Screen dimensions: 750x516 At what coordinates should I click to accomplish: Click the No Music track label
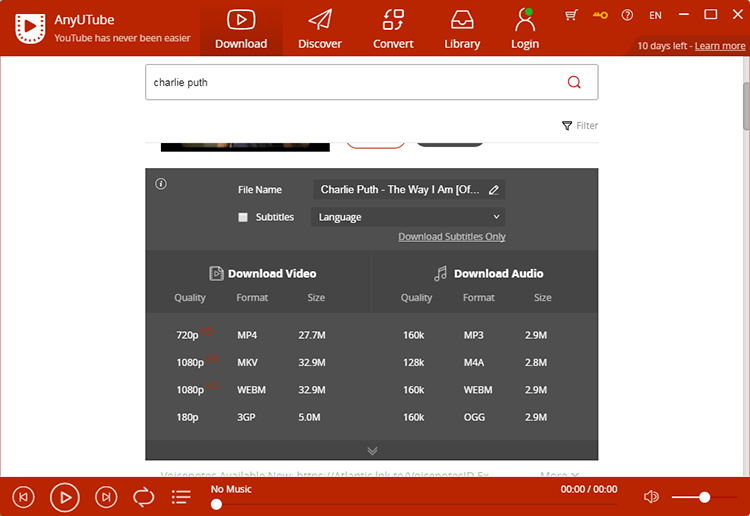coord(231,489)
